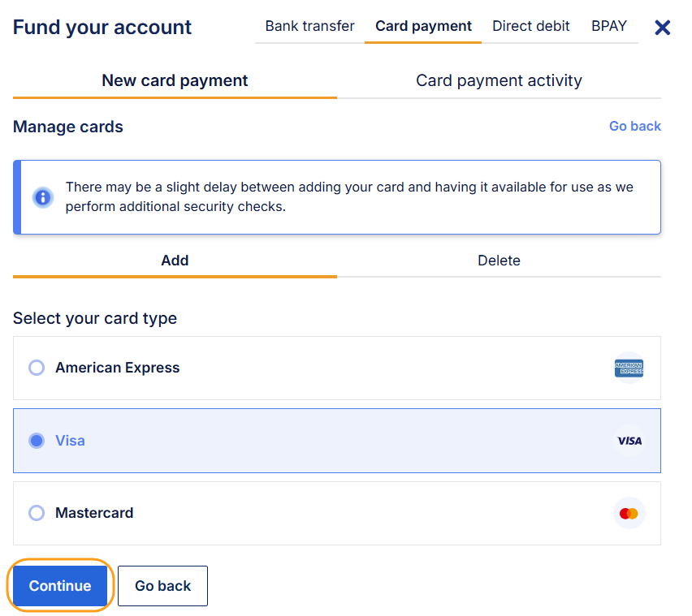Switch to the Add cards tab
This screenshot has width=692, height=616.
tap(175, 261)
